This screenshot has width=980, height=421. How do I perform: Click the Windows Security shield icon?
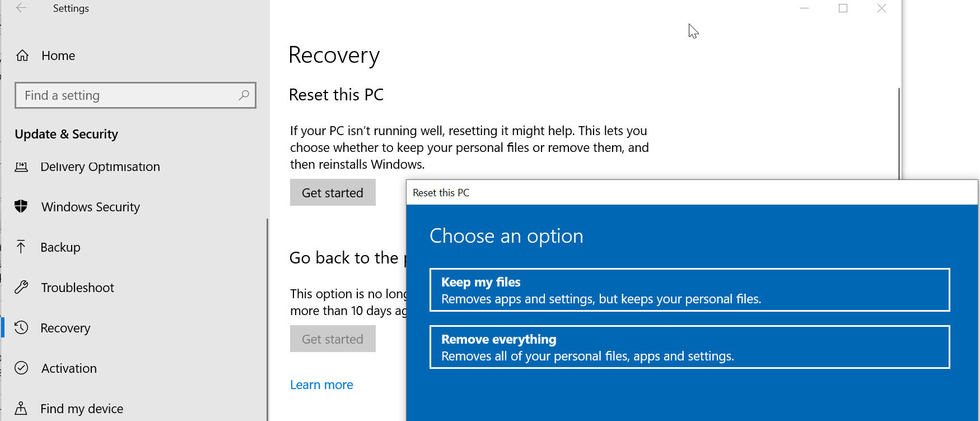(21, 206)
